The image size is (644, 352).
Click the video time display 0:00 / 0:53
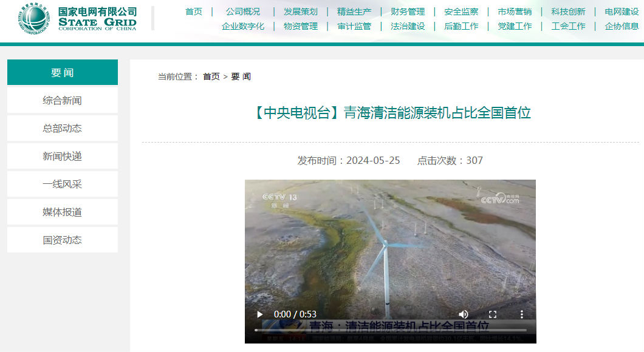(295, 314)
